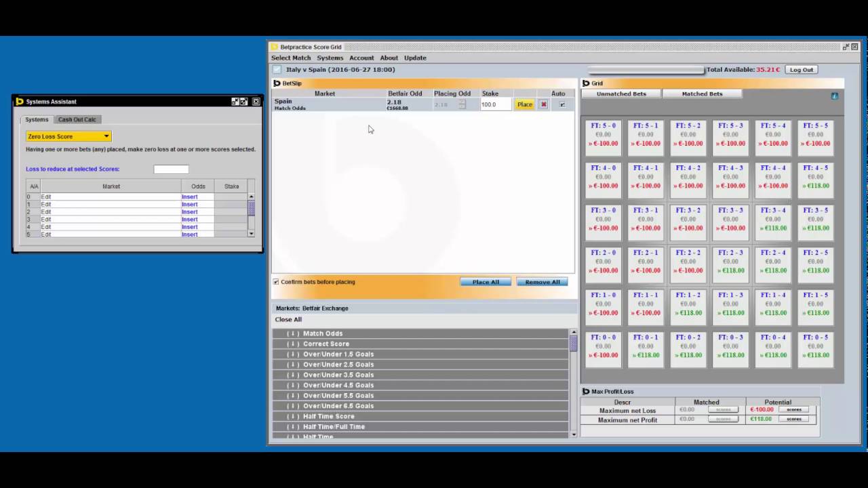Expand the Half Time/Full Time market

[420, 426]
